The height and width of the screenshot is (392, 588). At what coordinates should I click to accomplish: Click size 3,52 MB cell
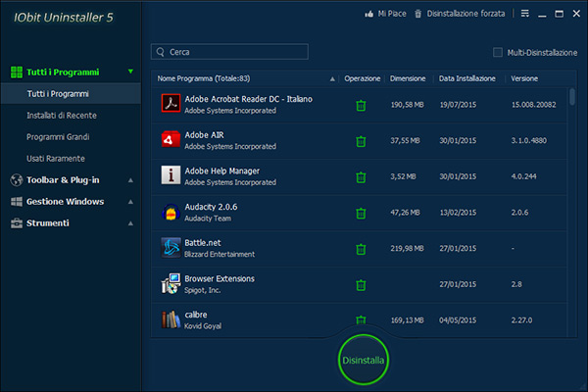403,176
